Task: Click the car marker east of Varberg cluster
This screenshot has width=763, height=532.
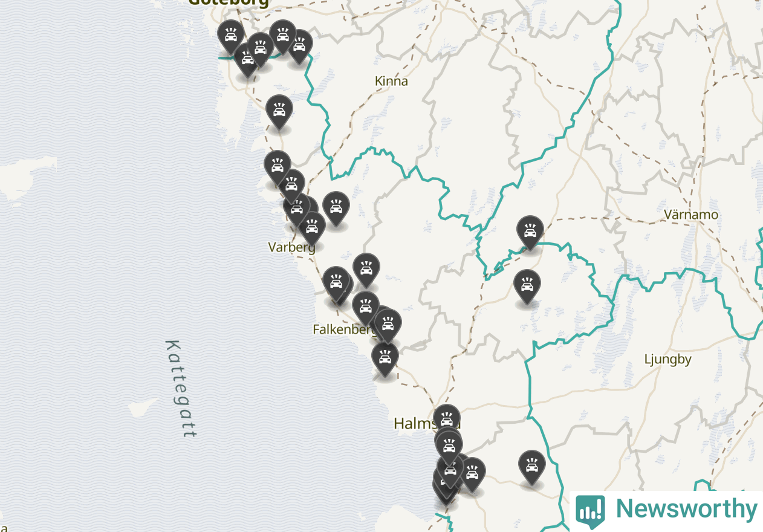Action: (x=336, y=209)
